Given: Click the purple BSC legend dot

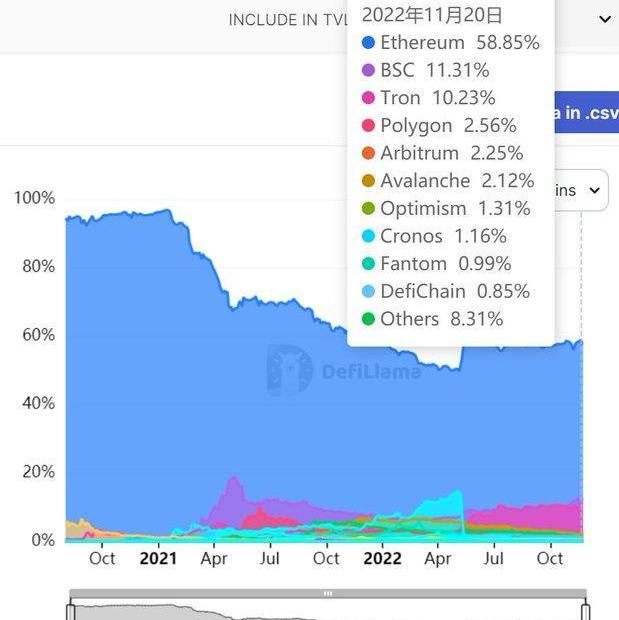Looking at the screenshot, I should pos(368,71).
